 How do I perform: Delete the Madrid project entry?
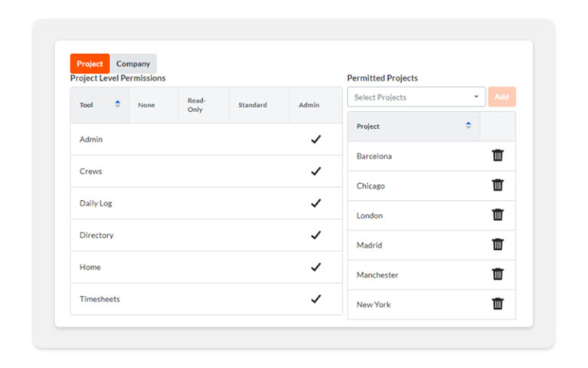click(x=498, y=245)
